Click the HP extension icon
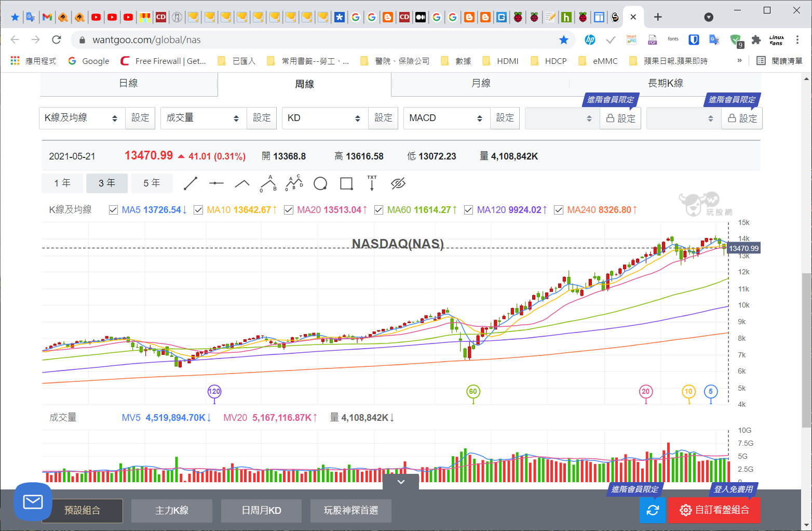 590,40
